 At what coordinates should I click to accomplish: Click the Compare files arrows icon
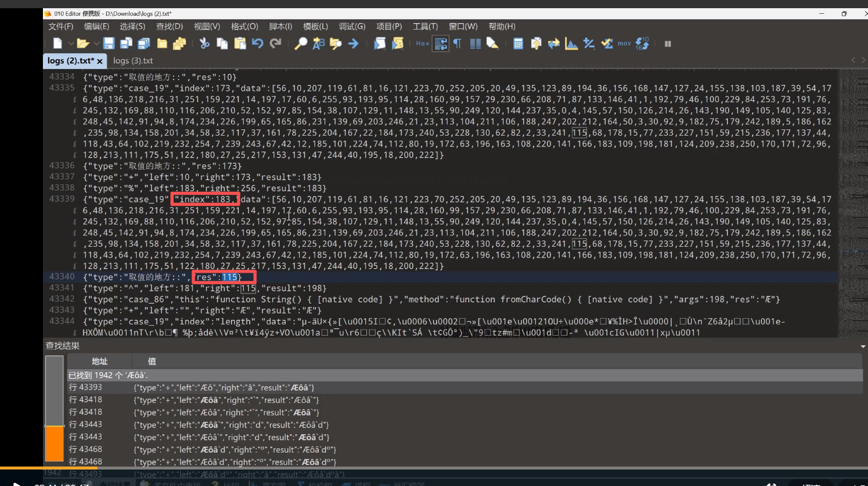coord(554,44)
